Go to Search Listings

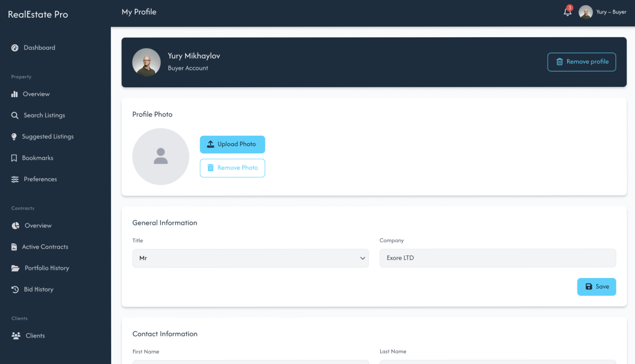tap(44, 115)
